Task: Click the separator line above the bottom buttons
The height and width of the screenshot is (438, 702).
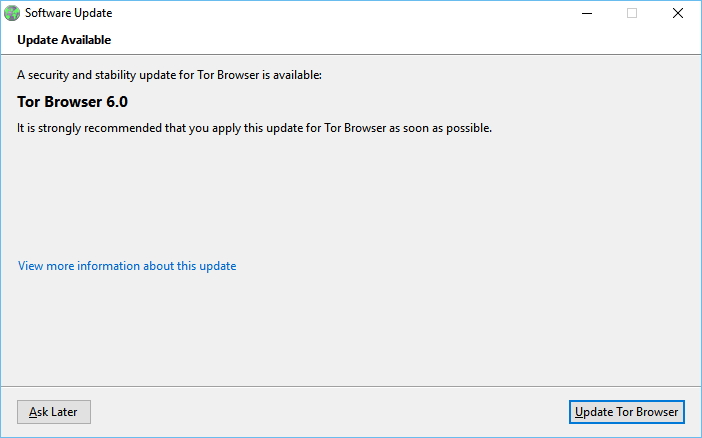Action: point(350,386)
